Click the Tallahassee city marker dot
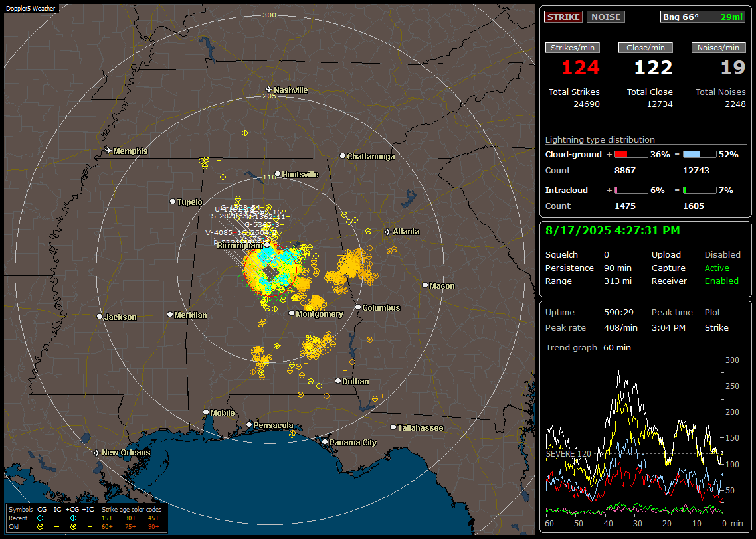Viewport: 756px width, 539px height. [393, 427]
